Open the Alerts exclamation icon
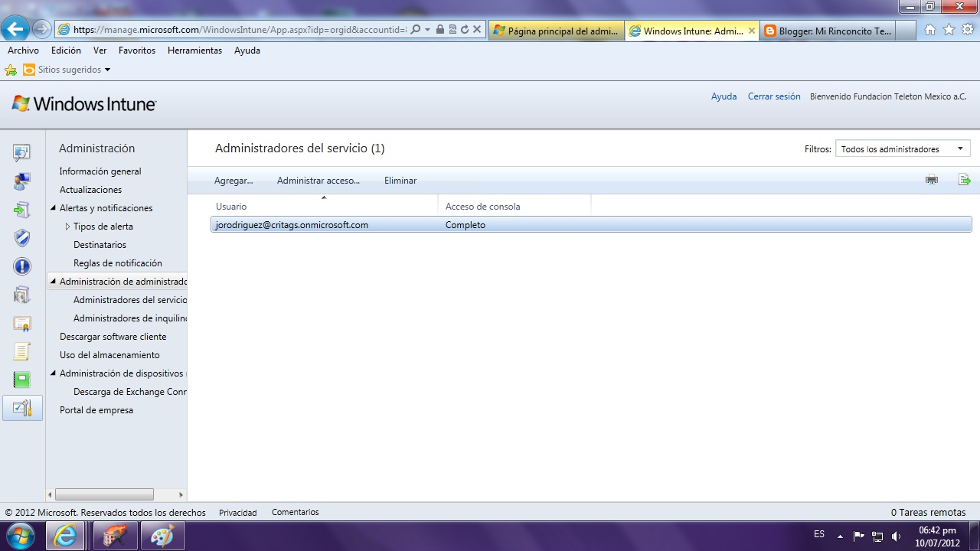Screen dimensions: 980x551 click(22, 266)
